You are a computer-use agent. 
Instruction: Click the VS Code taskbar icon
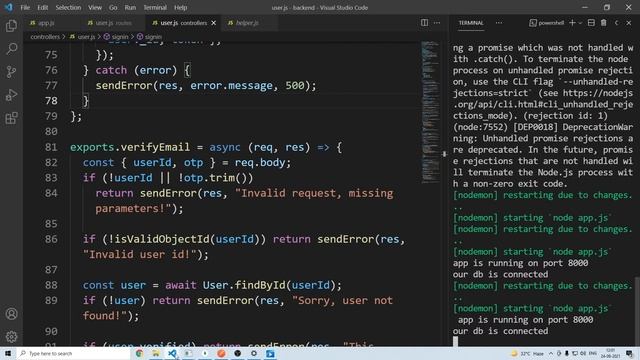(172, 353)
